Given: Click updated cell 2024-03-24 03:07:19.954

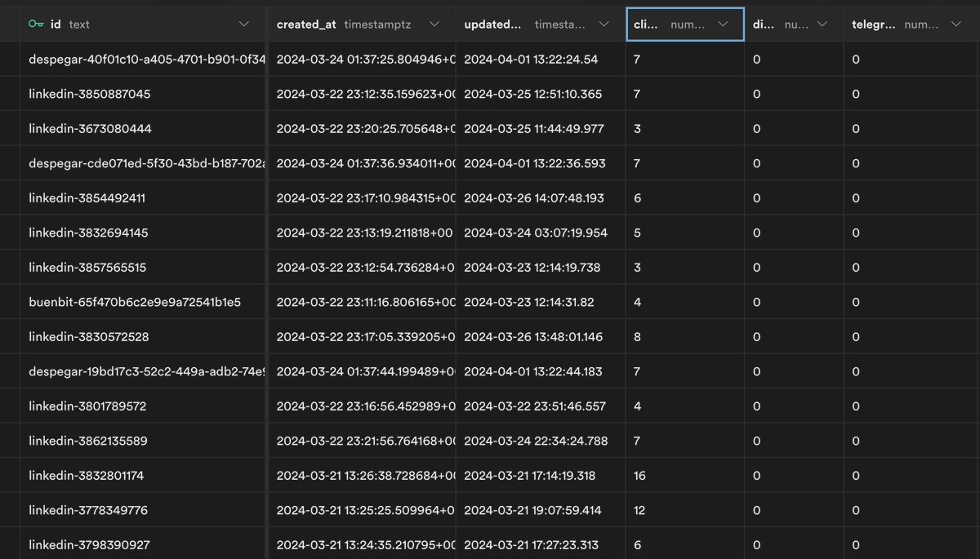Looking at the screenshot, I should pos(541,233).
